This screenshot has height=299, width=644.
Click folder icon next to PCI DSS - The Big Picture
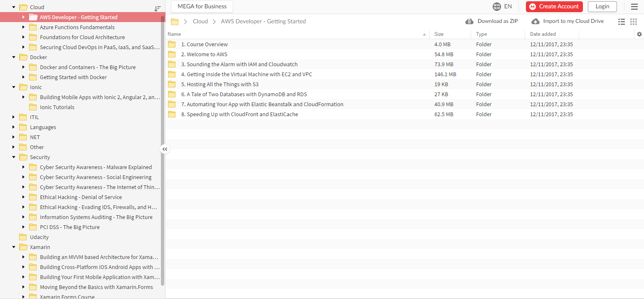pyautogui.click(x=33, y=227)
